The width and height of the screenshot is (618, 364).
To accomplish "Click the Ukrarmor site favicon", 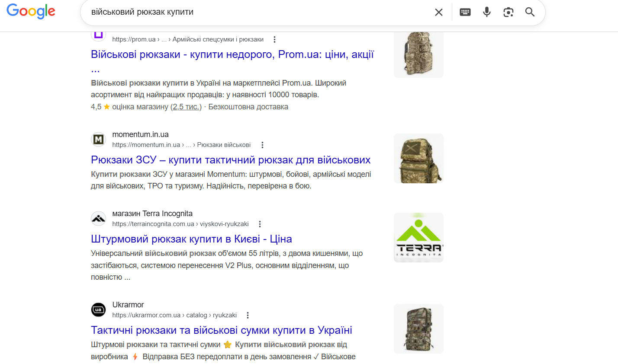I will pos(99,310).
